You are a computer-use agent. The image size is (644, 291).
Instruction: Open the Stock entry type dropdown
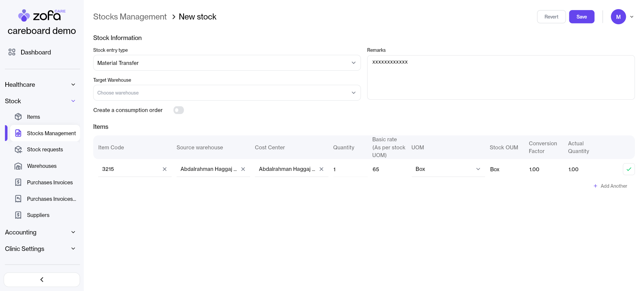227,63
